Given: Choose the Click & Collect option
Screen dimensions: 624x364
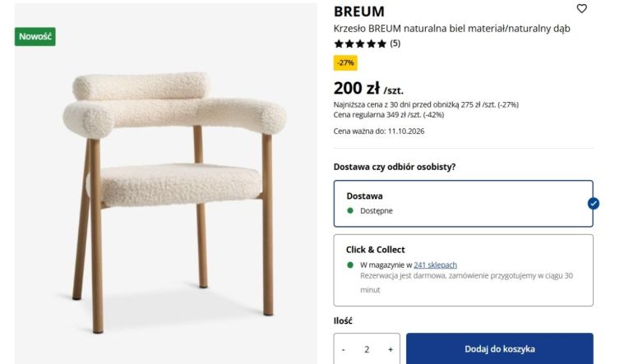Looking at the screenshot, I should [463, 270].
